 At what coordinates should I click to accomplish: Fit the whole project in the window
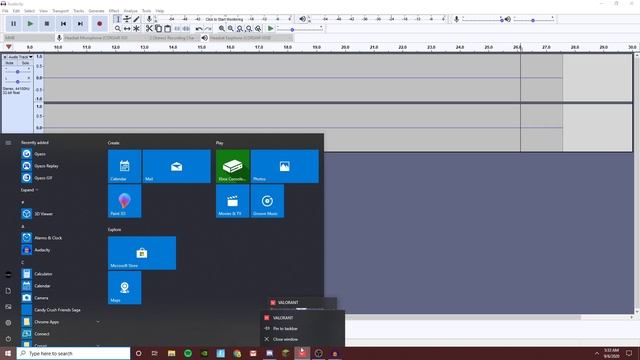coord(249,29)
